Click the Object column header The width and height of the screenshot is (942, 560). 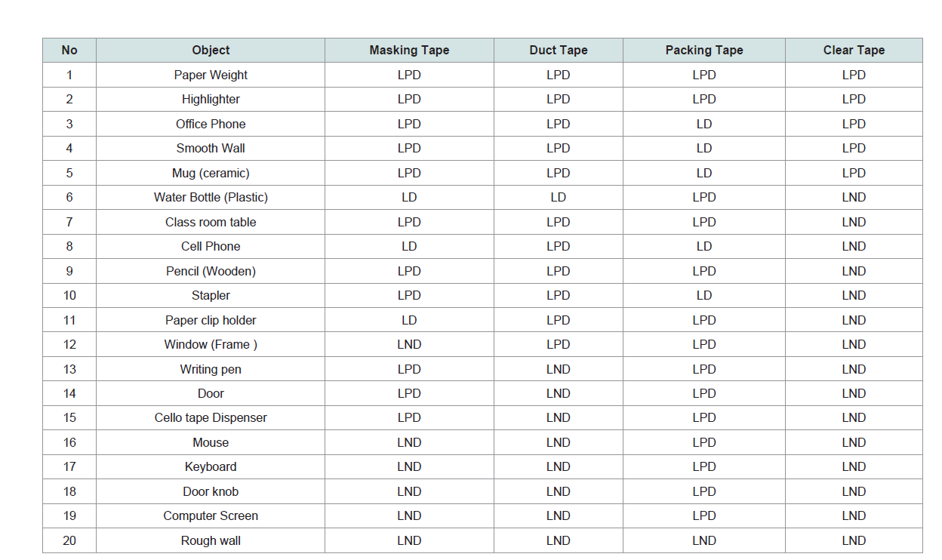click(211, 51)
